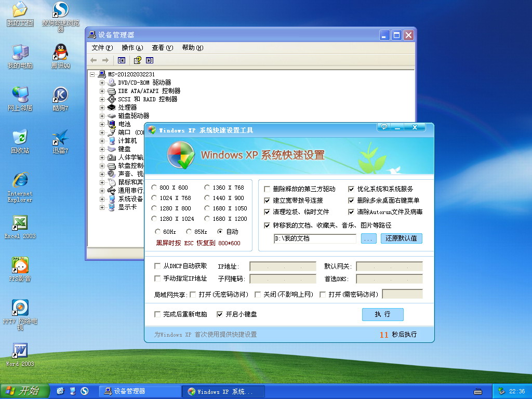Screen dimensions: 532x399
Task: Open 文件(F) menu in Device Manager
Action: [x=102, y=48]
